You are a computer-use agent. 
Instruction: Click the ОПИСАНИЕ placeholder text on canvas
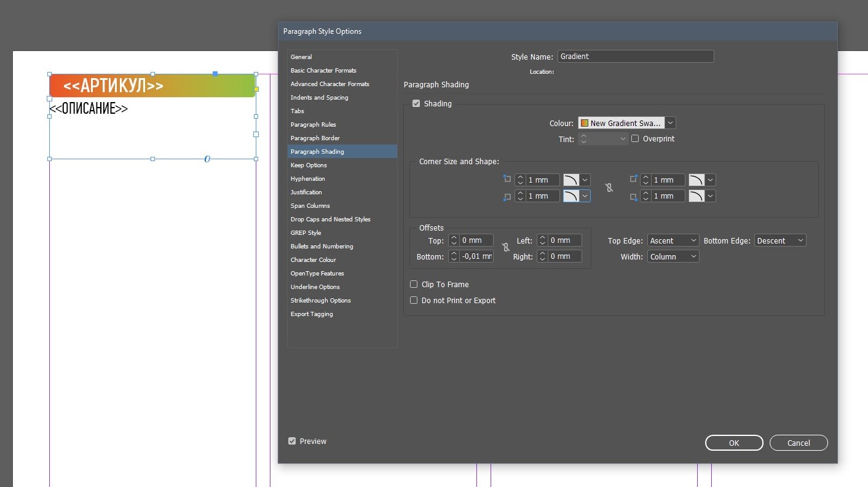(89, 109)
